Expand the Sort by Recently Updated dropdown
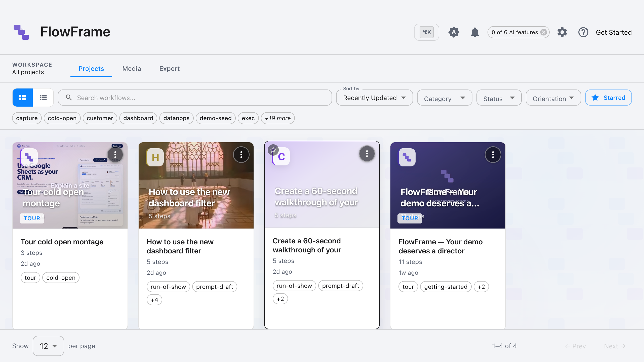644x362 pixels. (374, 98)
